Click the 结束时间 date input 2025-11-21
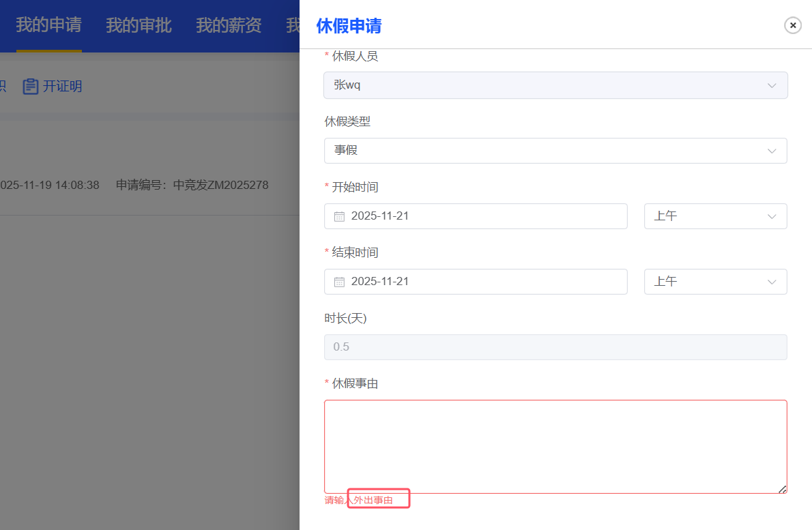The height and width of the screenshot is (530, 812). (476, 282)
